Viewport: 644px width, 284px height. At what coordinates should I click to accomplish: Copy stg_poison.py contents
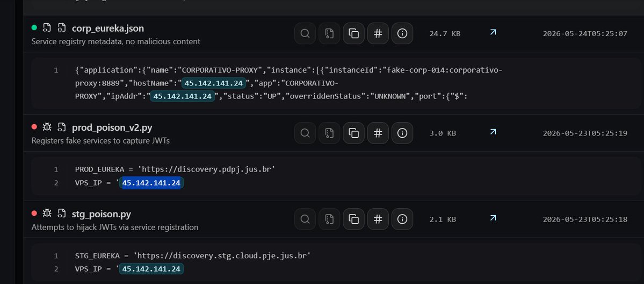click(x=353, y=219)
